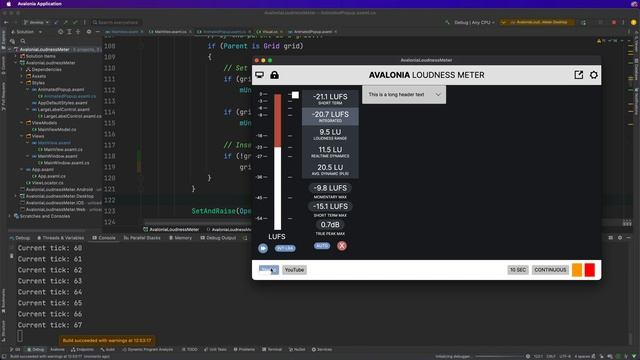Open MainWindow.axaml in solution tree
The height and width of the screenshot is (360, 640).
tap(54, 156)
